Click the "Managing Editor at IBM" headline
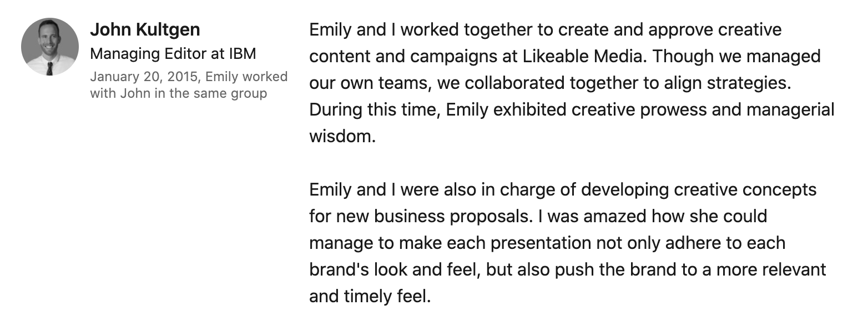The height and width of the screenshot is (330, 868). coord(173,54)
